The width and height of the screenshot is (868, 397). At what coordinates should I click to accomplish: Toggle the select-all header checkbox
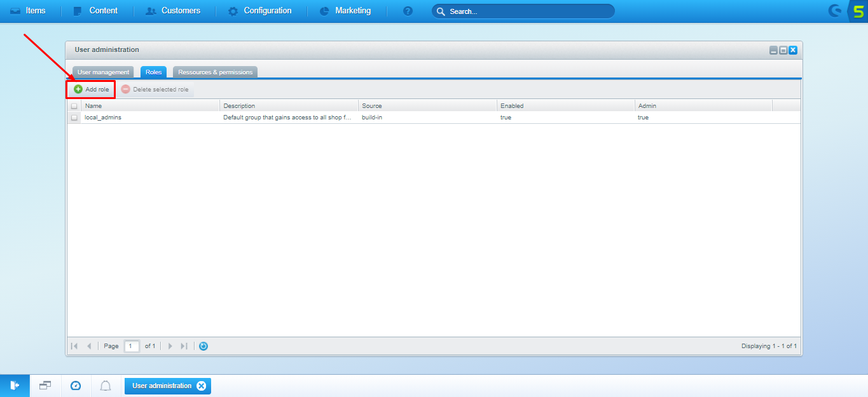tap(74, 106)
